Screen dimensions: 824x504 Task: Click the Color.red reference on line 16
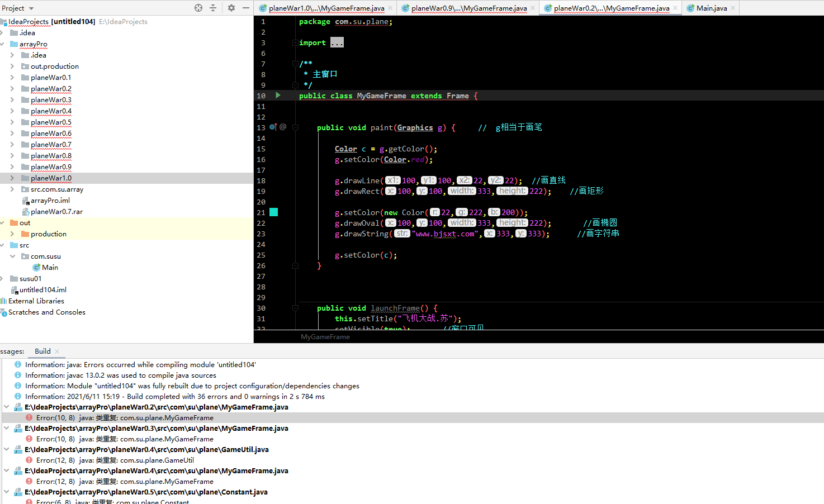pyautogui.click(x=404, y=160)
